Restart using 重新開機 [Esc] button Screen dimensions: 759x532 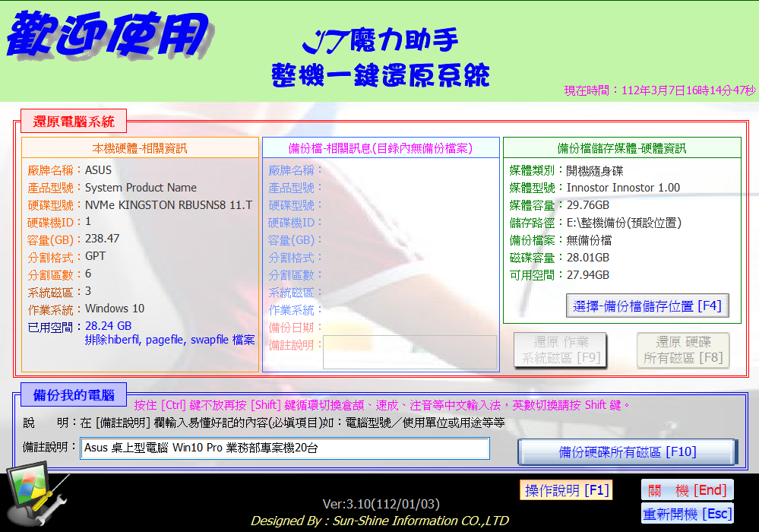[687, 515]
